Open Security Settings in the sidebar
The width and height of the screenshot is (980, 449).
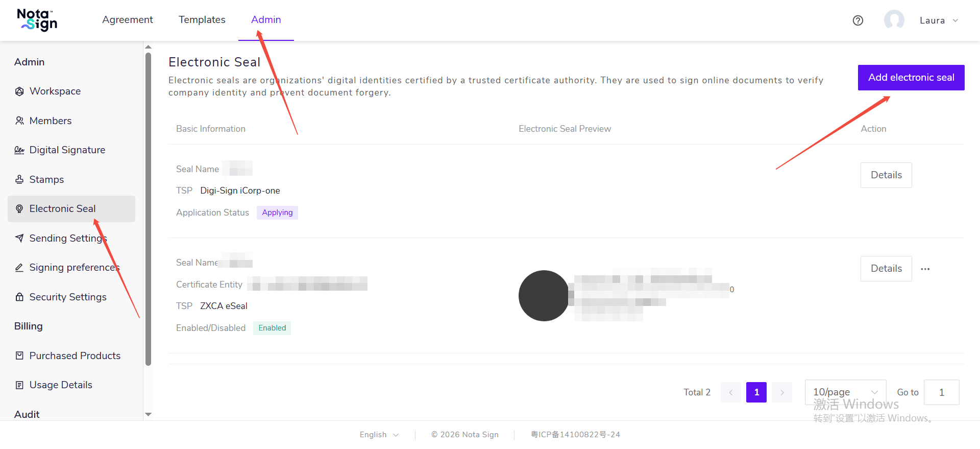click(71, 297)
